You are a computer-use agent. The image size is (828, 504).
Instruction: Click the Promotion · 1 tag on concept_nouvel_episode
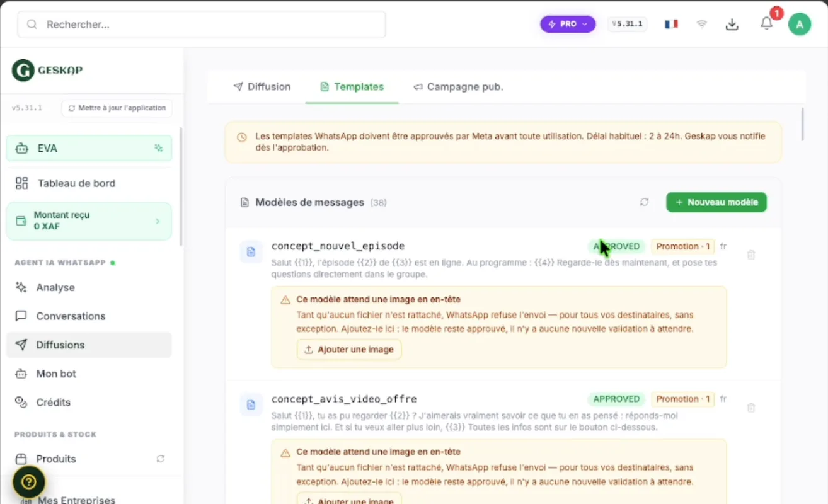coord(683,246)
